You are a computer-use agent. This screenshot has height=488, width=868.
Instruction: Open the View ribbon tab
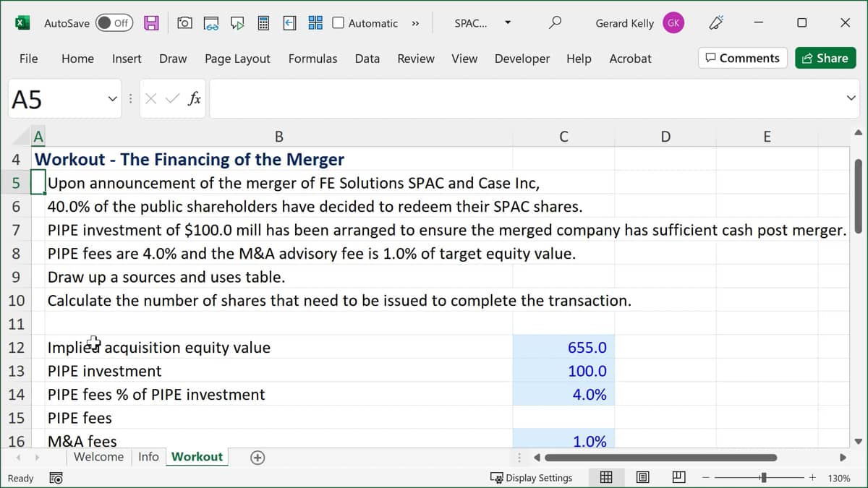point(464,59)
